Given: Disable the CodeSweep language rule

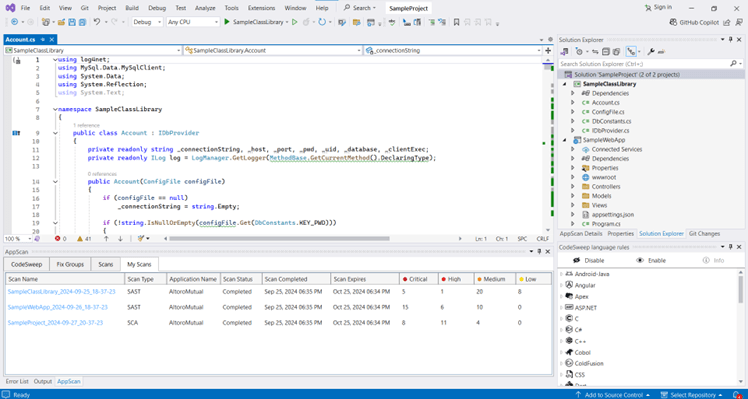Looking at the screenshot, I should [588, 261].
